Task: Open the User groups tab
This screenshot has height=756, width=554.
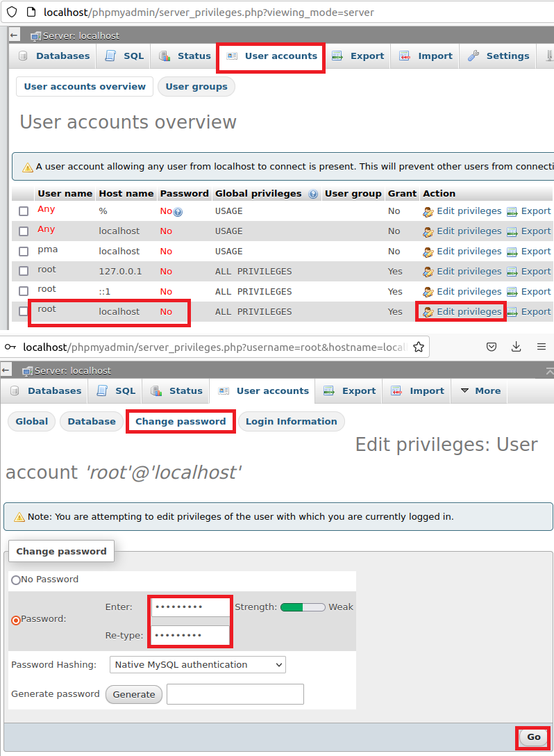Action: [x=196, y=87]
